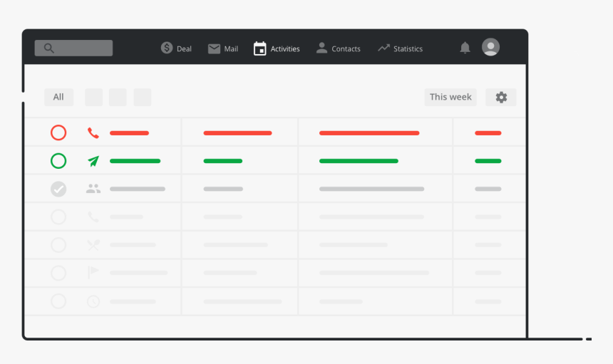Screen dimensions: 613x364
Task: Mark the green paper-plane activity done
Action: [x=58, y=161]
